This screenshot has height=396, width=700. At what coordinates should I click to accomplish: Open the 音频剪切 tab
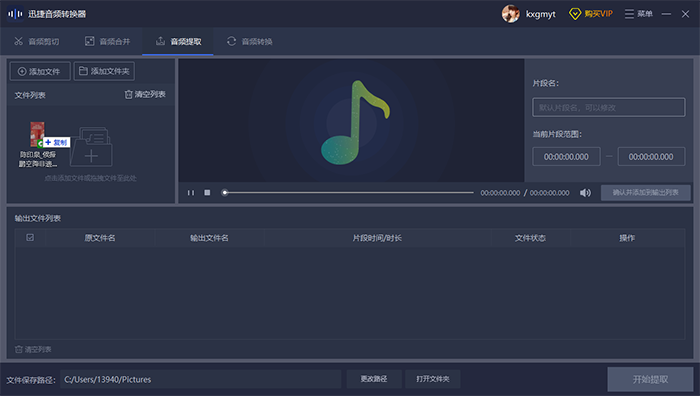36,42
